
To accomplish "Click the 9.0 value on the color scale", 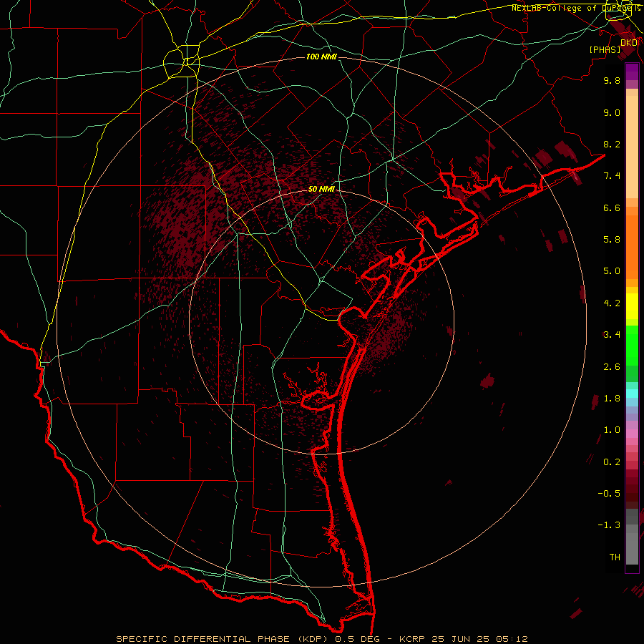I will (x=612, y=112).
